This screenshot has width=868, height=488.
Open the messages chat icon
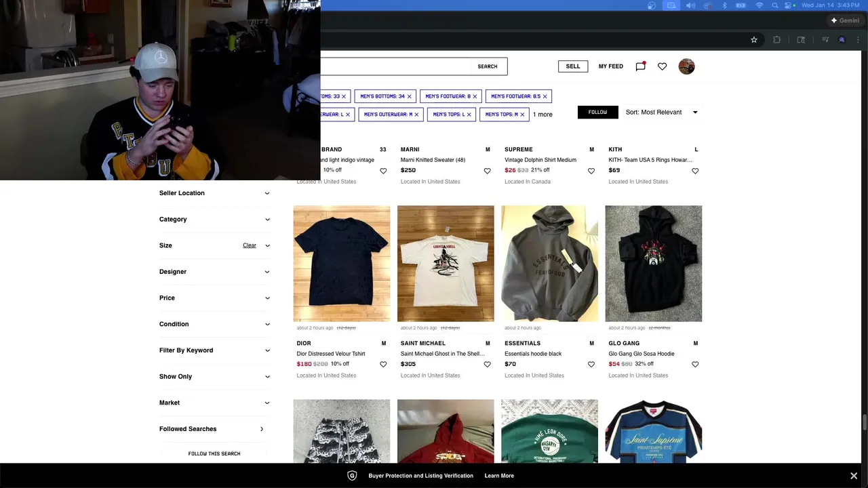click(x=640, y=66)
